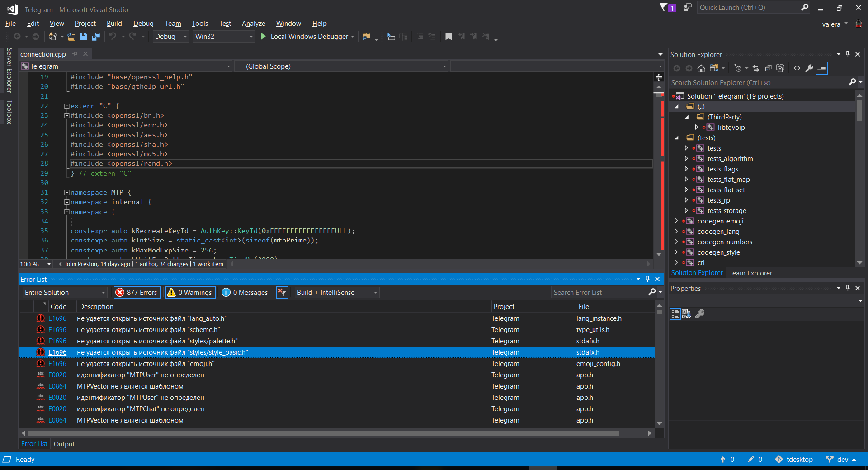This screenshot has height=470, width=868.
Task: Expand the libtgvoip project node
Action: coord(697,127)
